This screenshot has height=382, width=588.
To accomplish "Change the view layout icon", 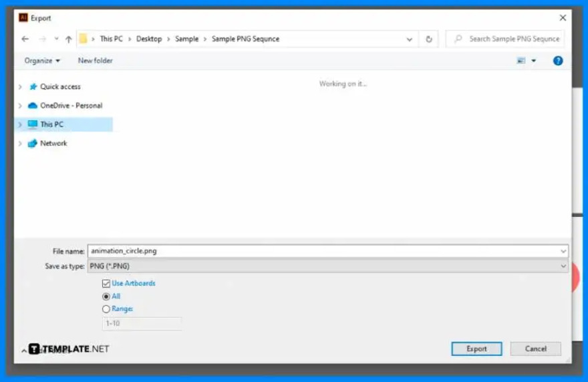I will (x=521, y=61).
